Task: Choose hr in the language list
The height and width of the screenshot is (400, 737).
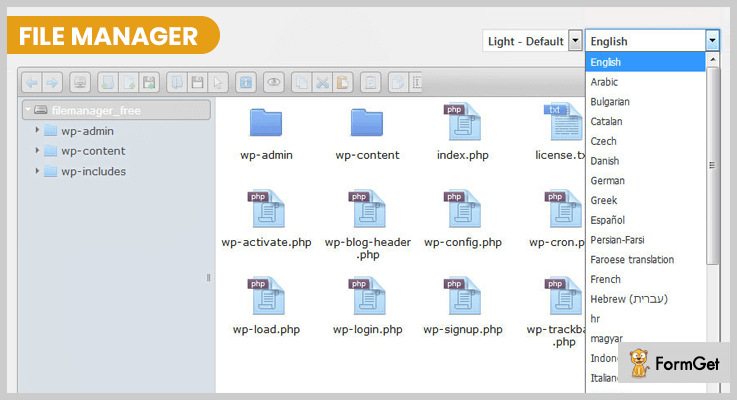Action: 645,319
